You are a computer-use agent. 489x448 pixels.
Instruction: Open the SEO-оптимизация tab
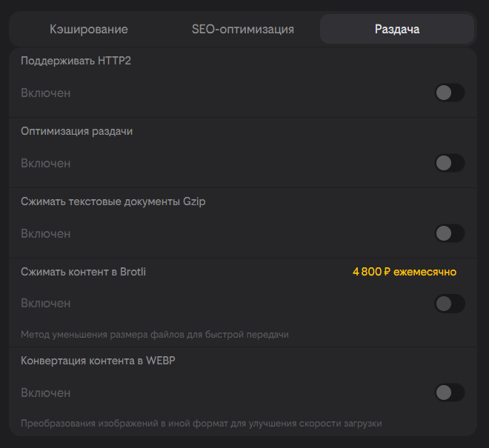(x=243, y=30)
